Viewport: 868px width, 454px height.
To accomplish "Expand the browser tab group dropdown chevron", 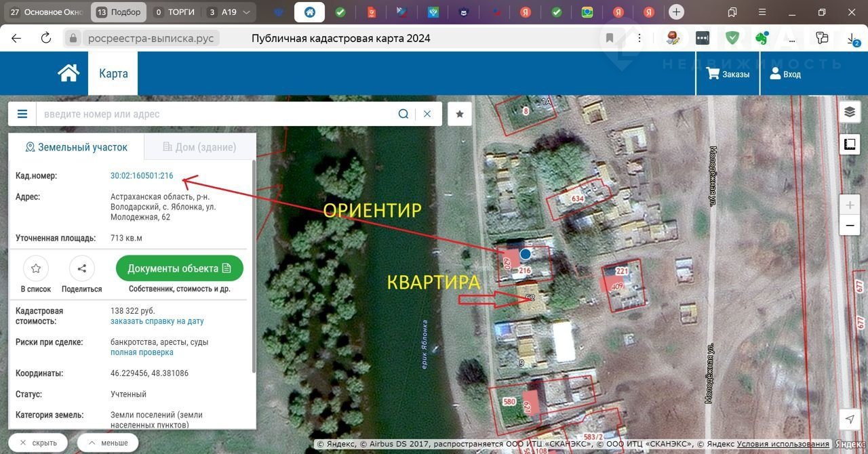I will (245, 12).
